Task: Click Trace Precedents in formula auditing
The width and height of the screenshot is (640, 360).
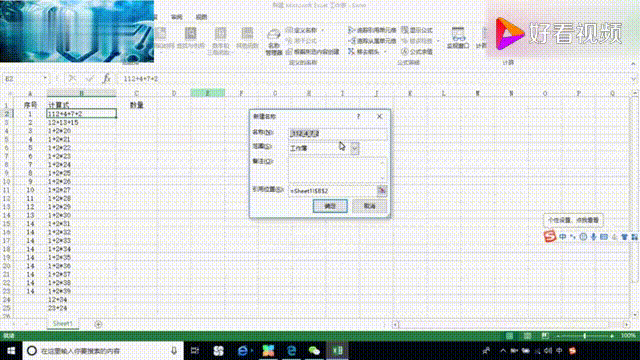Action: (x=372, y=30)
